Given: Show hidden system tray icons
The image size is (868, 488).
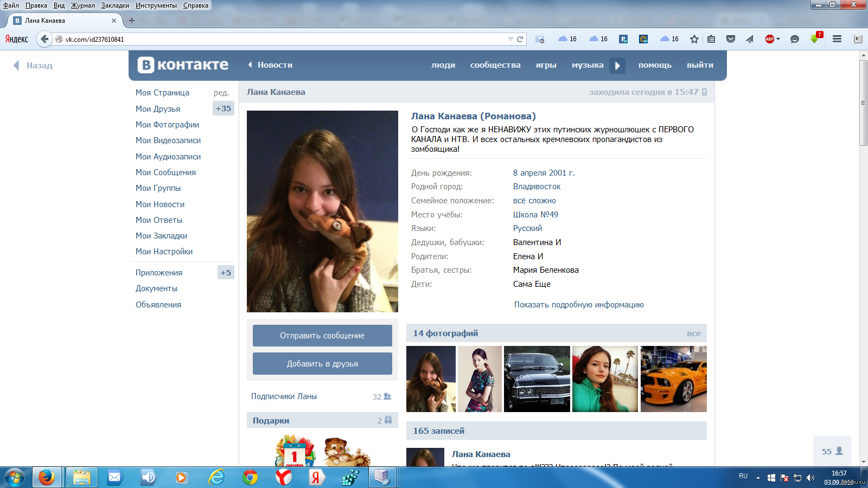Looking at the screenshot, I should tap(758, 478).
